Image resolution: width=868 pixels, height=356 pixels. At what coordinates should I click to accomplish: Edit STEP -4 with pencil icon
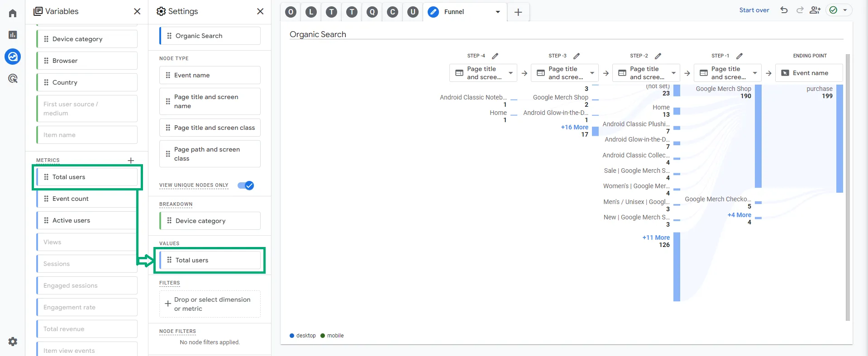[x=495, y=56]
